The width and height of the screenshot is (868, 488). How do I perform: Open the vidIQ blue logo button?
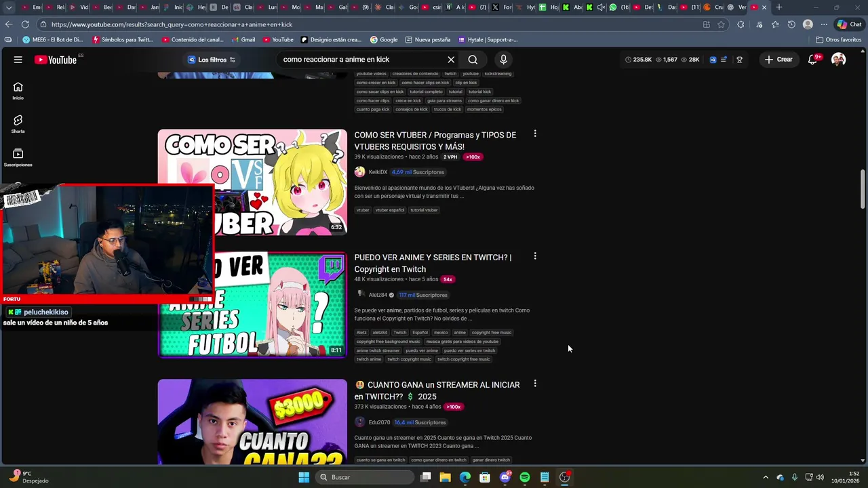click(x=713, y=60)
